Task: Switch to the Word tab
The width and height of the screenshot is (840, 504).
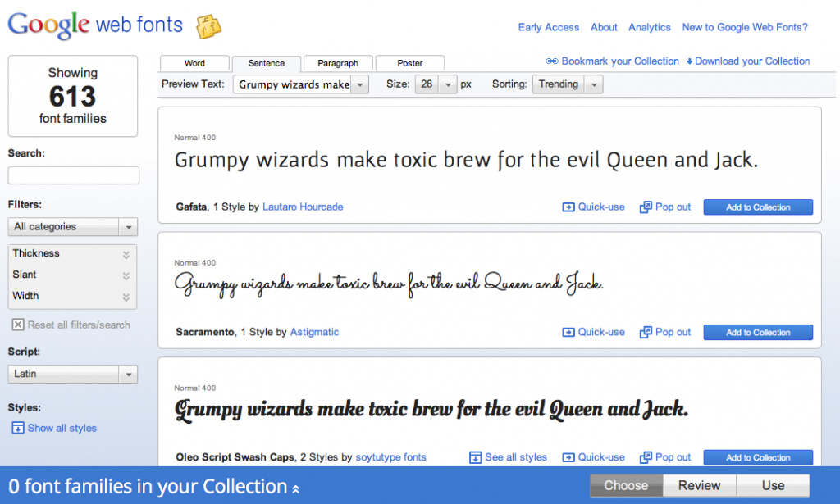Action: [x=194, y=63]
